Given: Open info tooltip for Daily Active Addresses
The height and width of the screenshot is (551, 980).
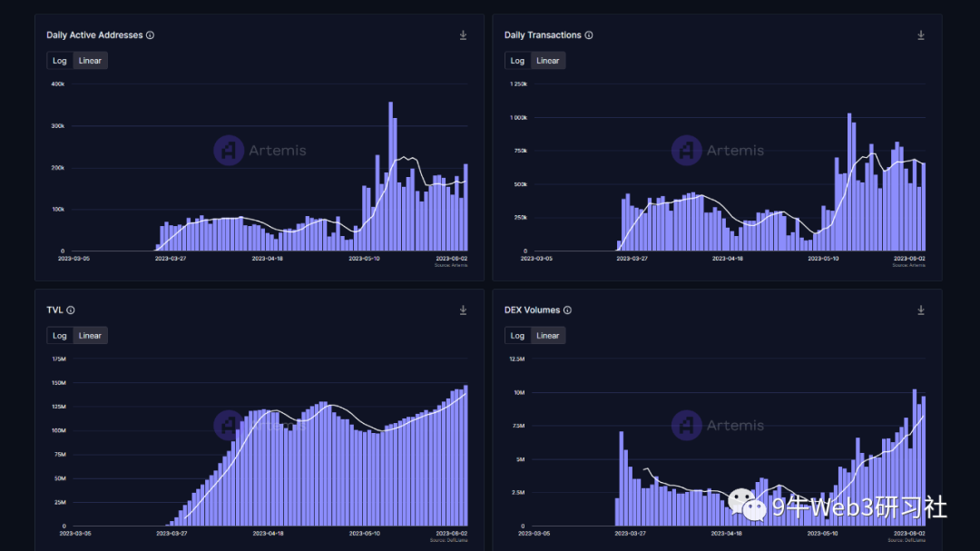Looking at the screenshot, I should 150,35.
